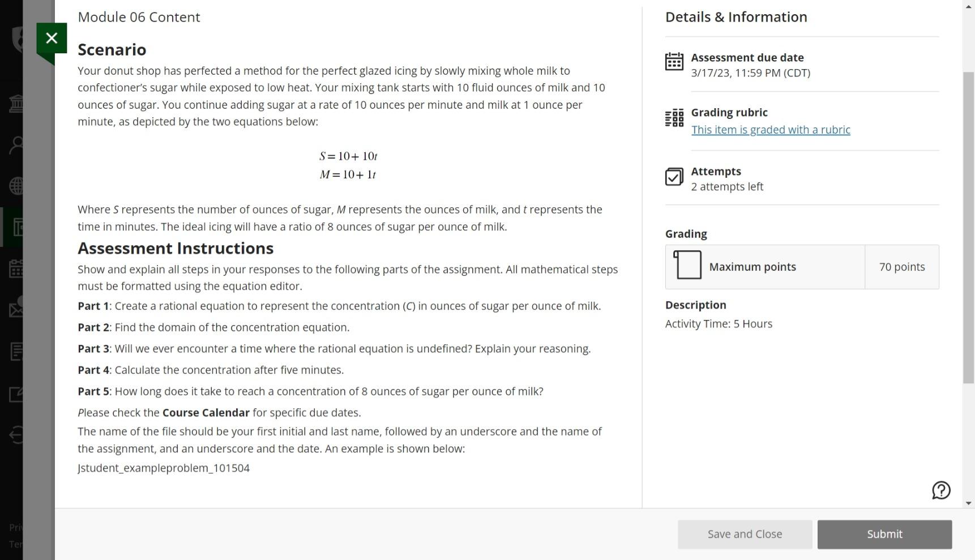Click the scroll down arrow
The width and height of the screenshot is (975, 560).
pos(968,503)
